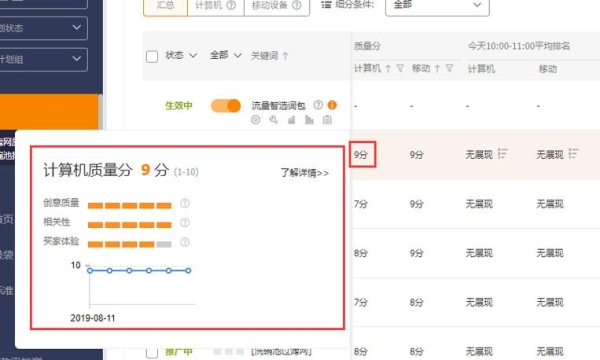This screenshot has height=360, width=600.
Task: Click the 相关性 rating bar
Action: pyautogui.click(x=130, y=225)
